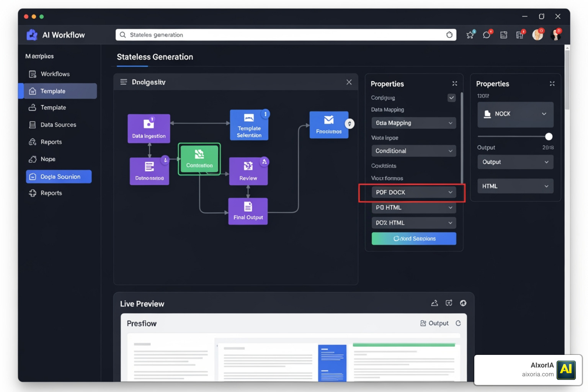The width and height of the screenshot is (588, 392).
Task: Open the chat notifications icon
Action: (487, 35)
